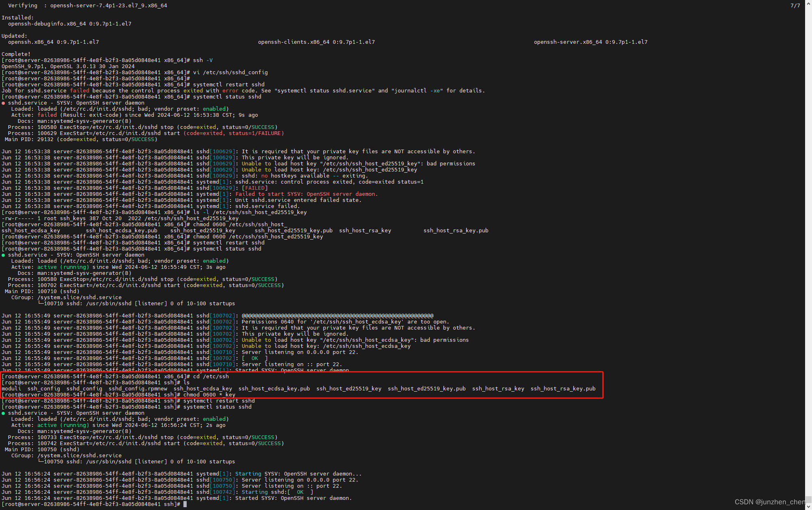The image size is (812, 510).
Task: Click 'Main PID: 100750 (sshd)'
Action: coord(42,449)
